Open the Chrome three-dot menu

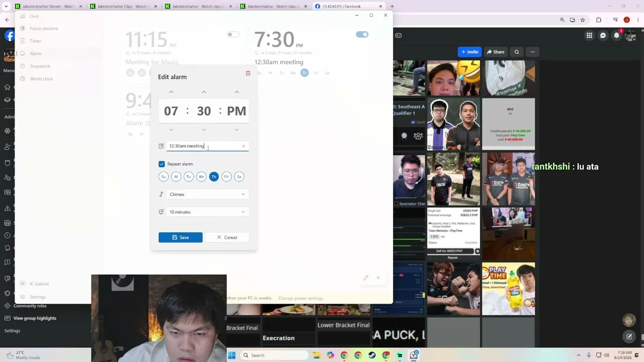pos(638,20)
